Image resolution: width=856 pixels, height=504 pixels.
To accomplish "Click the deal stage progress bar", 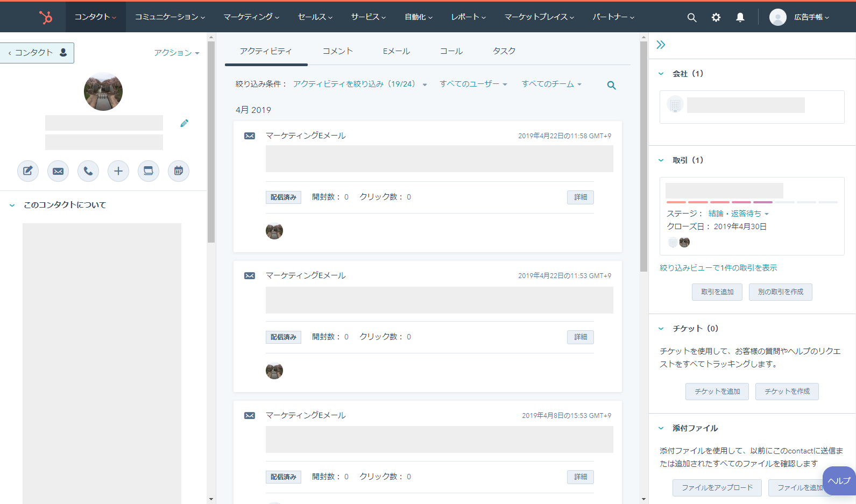I will click(x=752, y=202).
